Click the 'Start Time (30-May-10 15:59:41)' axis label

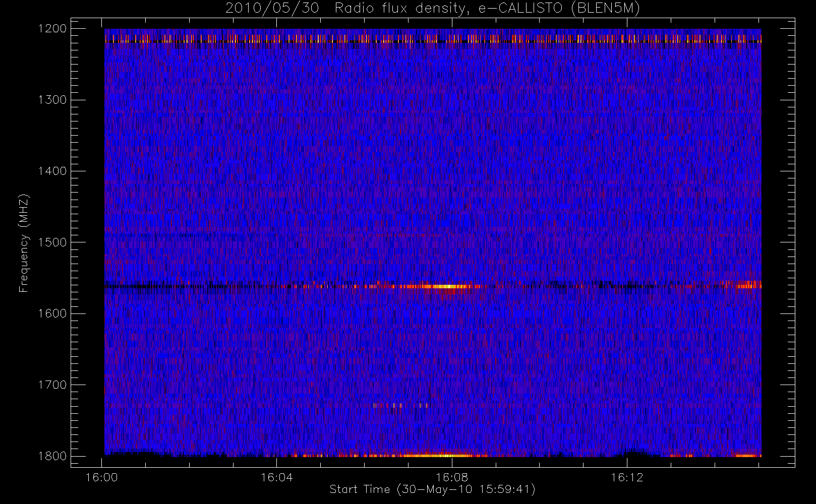pyautogui.click(x=432, y=489)
